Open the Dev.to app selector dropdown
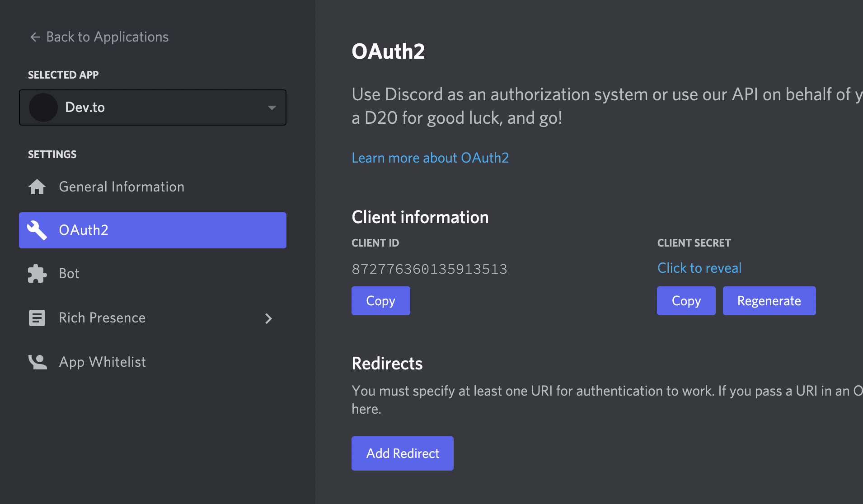The width and height of the screenshot is (863, 504). (x=153, y=107)
